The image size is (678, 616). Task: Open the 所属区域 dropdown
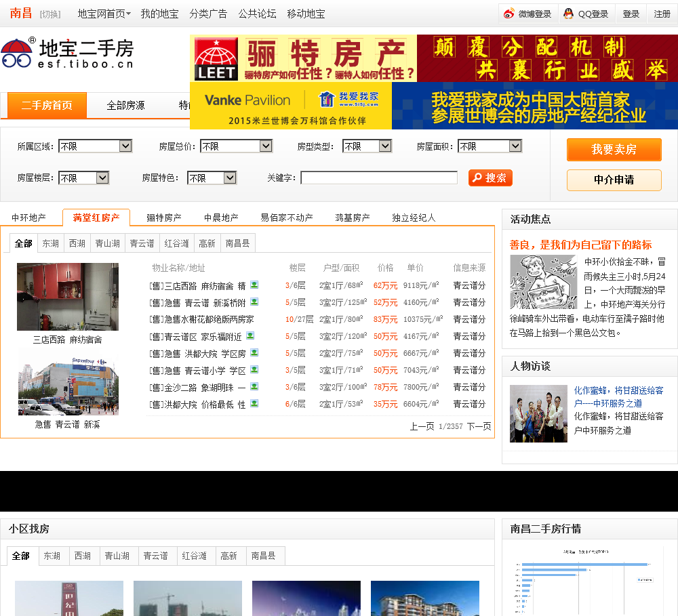95,146
